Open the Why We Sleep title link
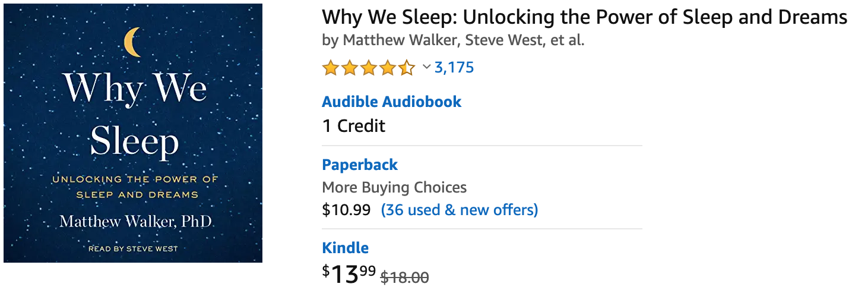This screenshot has width=868, height=290. click(584, 17)
